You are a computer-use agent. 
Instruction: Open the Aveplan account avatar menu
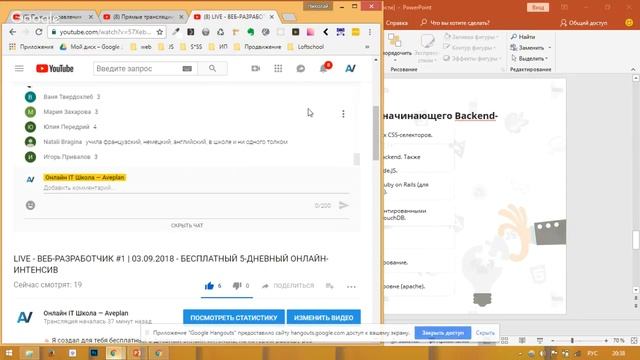pos(350,69)
